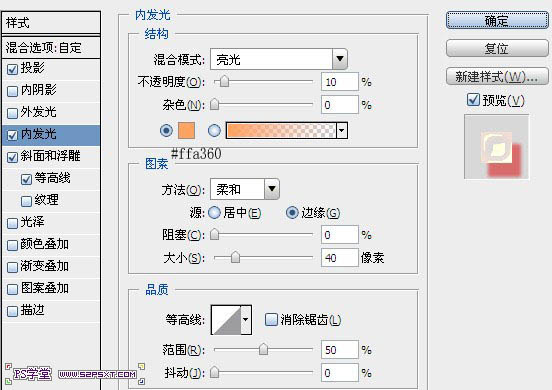Viewport: 552px width, 390px height.
Task: Select the 描边 stroke list item label
Action: [x=32, y=310]
